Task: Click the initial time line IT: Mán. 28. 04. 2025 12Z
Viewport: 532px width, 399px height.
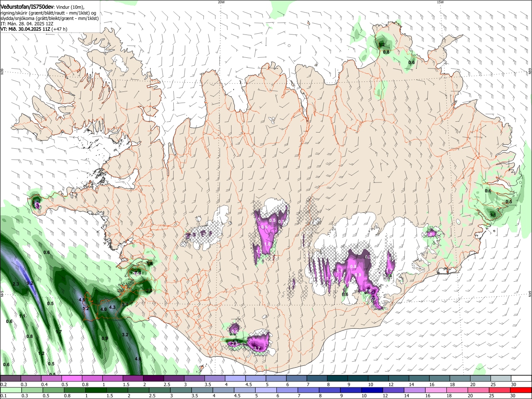Action: click(x=27, y=24)
